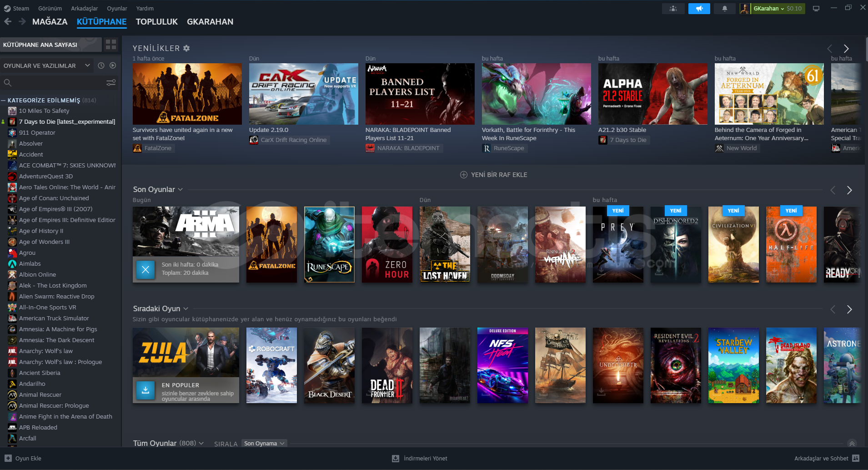Image resolution: width=868 pixels, height=470 pixels.
Task: Open Zero Hour game cover
Action: pos(387,245)
